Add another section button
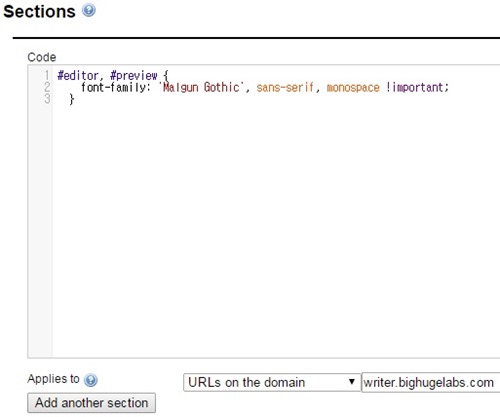 click(91, 403)
